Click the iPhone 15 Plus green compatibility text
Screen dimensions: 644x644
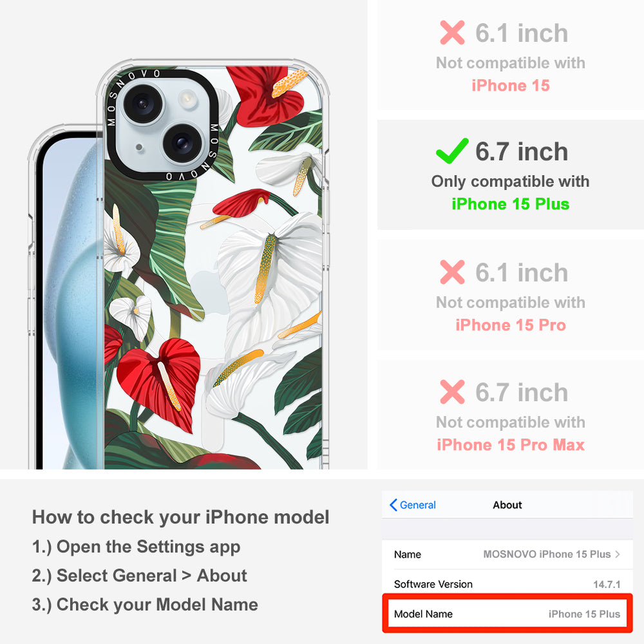tap(511, 204)
